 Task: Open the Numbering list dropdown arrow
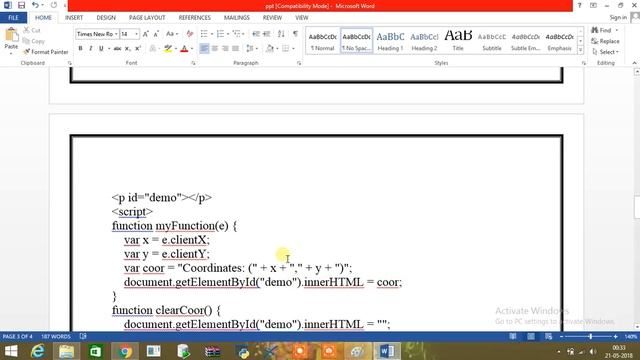tap(228, 34)
